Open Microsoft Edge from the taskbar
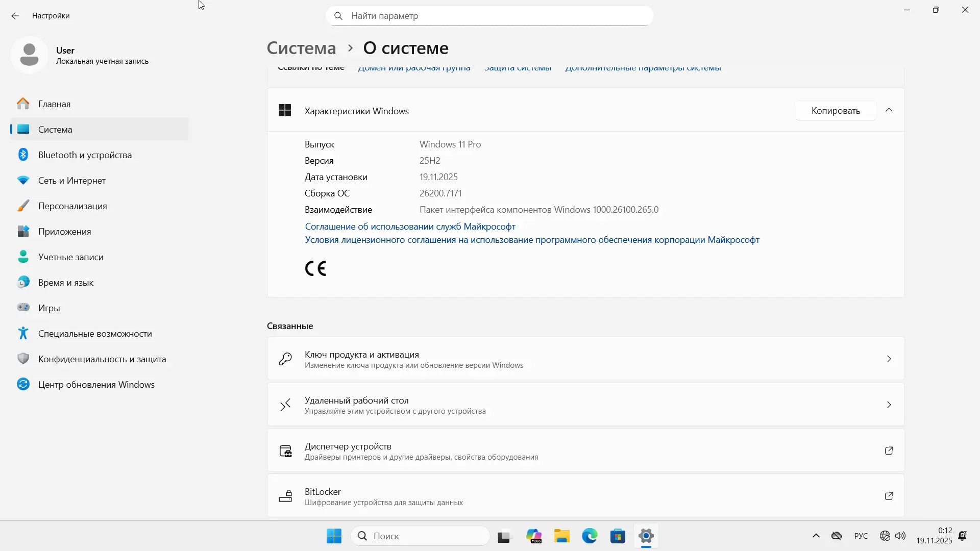The height and width of the screenshot is (551, 980). [590, 536]
